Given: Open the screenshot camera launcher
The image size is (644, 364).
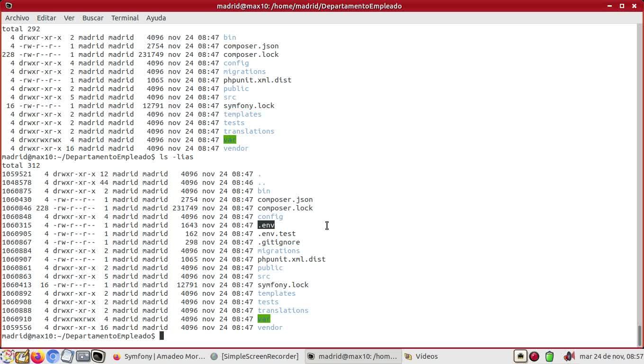Looking at the screenshot, I should coord(83,356).
